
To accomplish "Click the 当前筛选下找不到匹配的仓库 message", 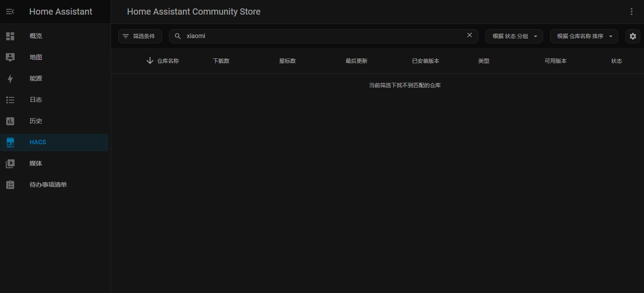I will coord(405,85).
